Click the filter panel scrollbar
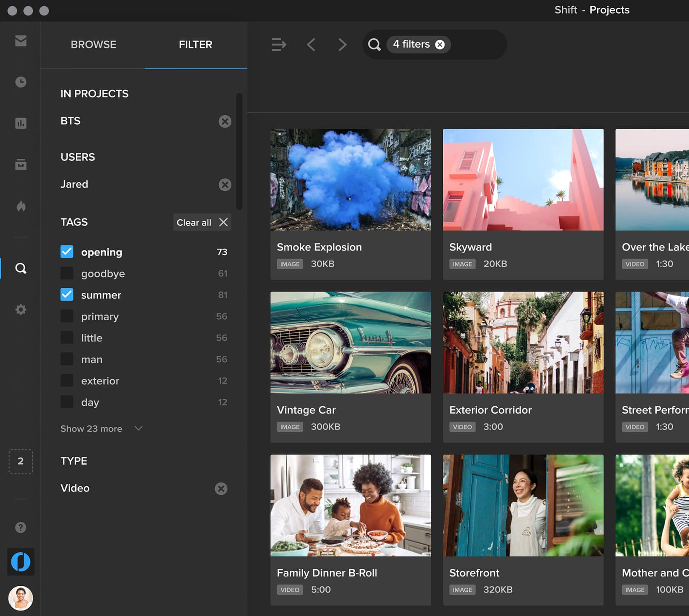The image size is (689, 616). 239,151
